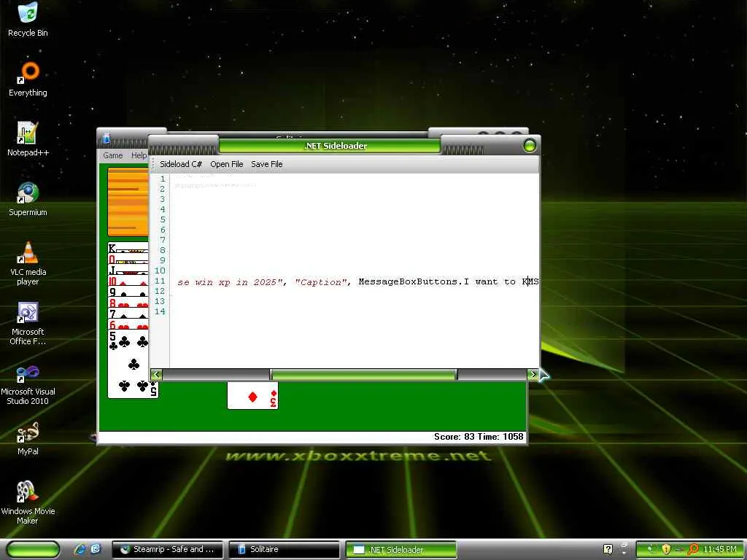The image size is (747, 560).
Task: Click line number 1 in the editor gutter
Action: [x=163, y=179]
